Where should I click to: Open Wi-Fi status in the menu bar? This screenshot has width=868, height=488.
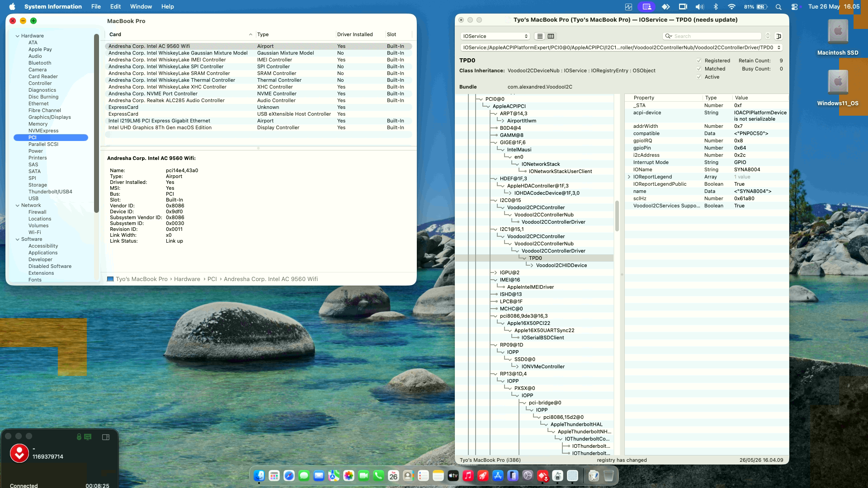(x=731, y=7)
